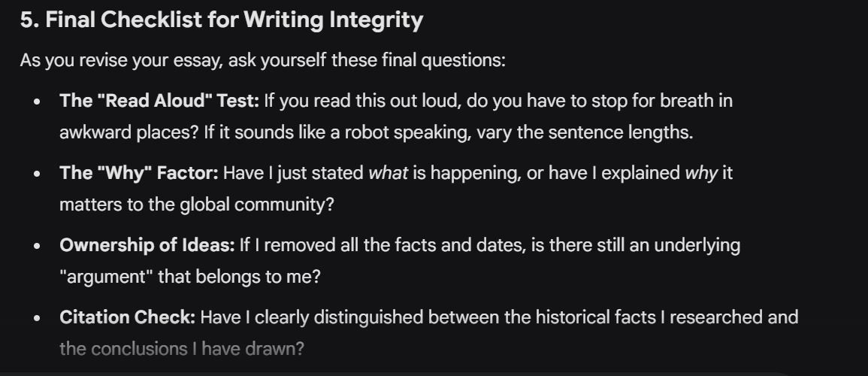Click the bold "Why" Factor label

coord(139,173)
